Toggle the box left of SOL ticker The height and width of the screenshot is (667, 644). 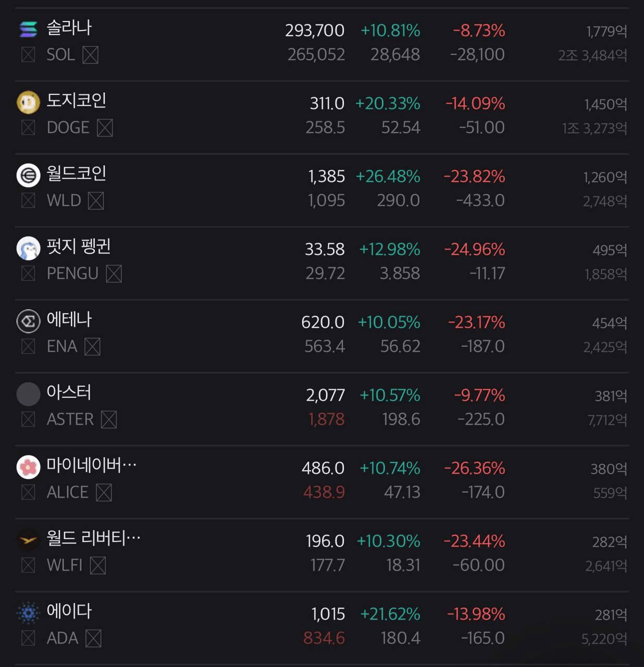[x=28, y=55]
